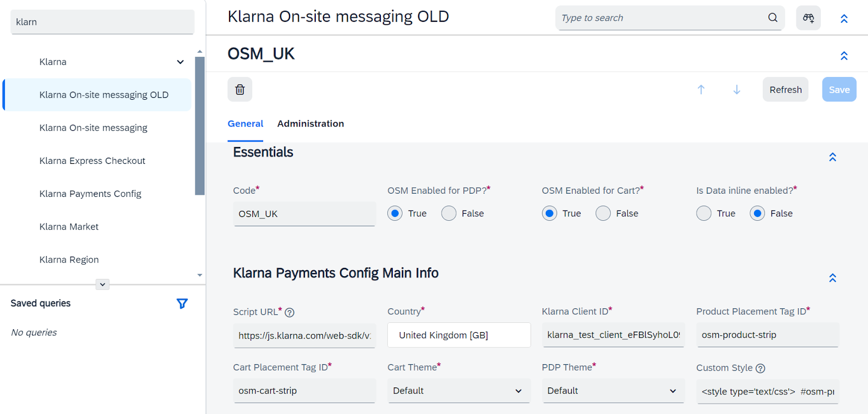
Task: Go to previous item with up arrow
Action: pos(701,90)
